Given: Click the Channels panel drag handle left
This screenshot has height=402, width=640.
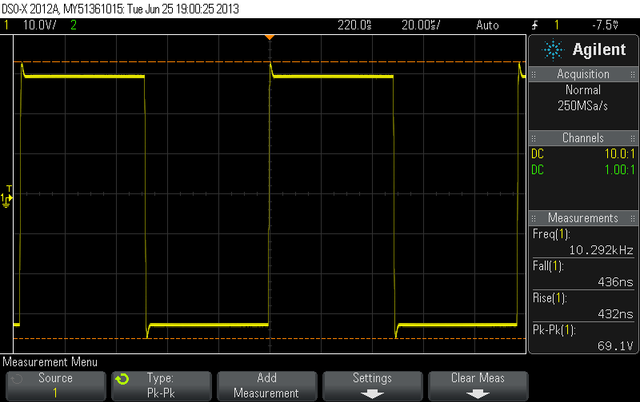Looking at the screenshot, I should (533, 138).
